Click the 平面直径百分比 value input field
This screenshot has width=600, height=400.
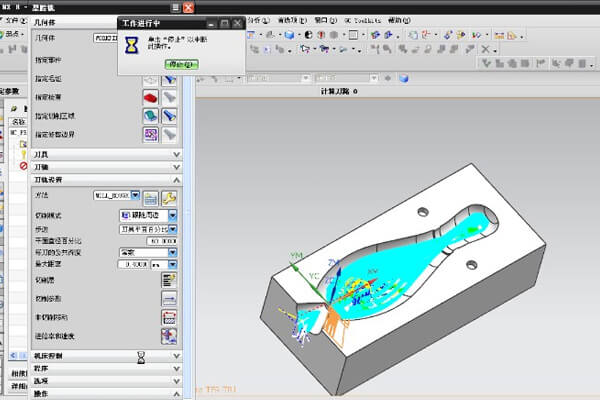[160, 241]
